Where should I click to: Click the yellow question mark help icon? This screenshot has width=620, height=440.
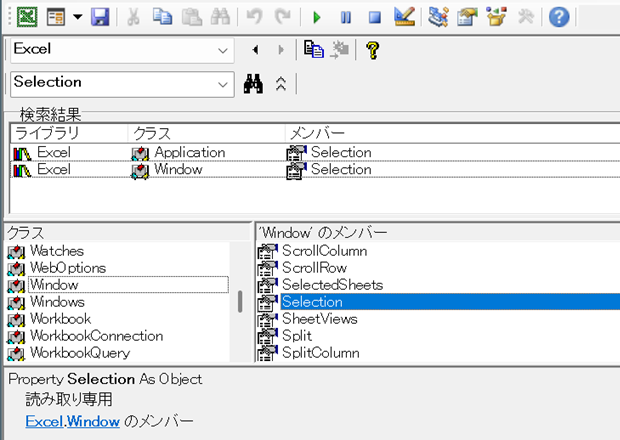point(372,50)
